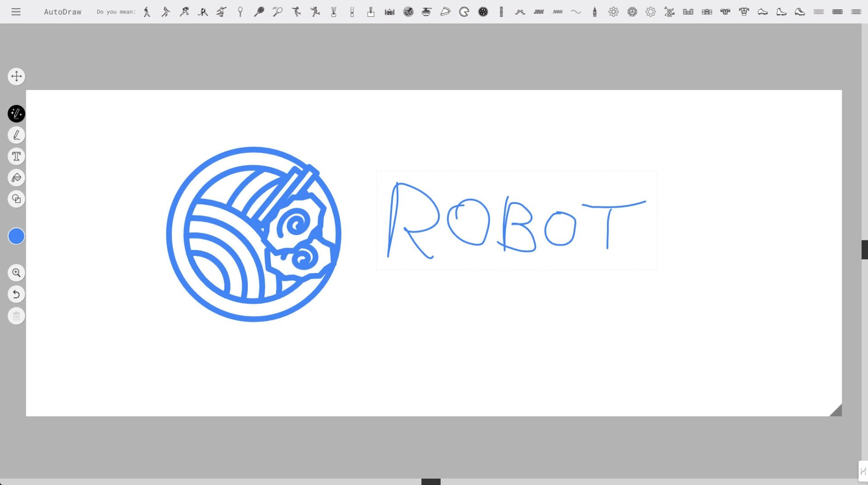Viewport: 868px width, 485px height.
Task: Select the Type text tool
Action: click(x=16, y=156)
